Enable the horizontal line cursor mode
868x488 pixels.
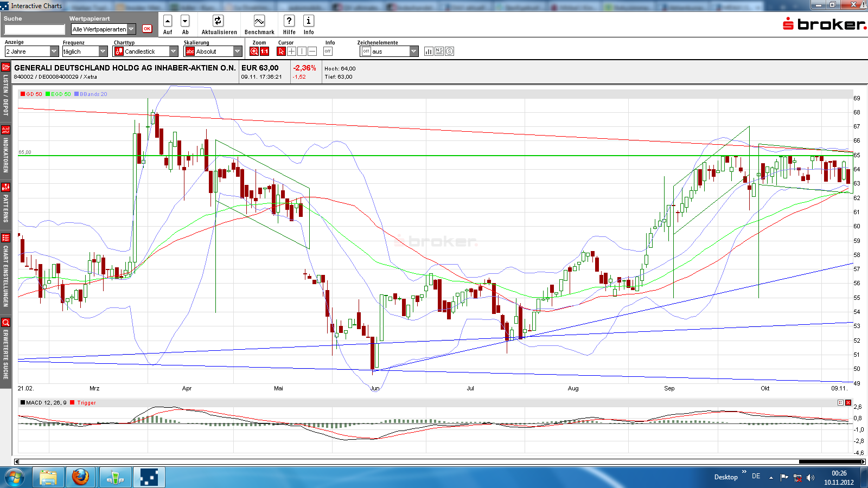pos(311,51)
